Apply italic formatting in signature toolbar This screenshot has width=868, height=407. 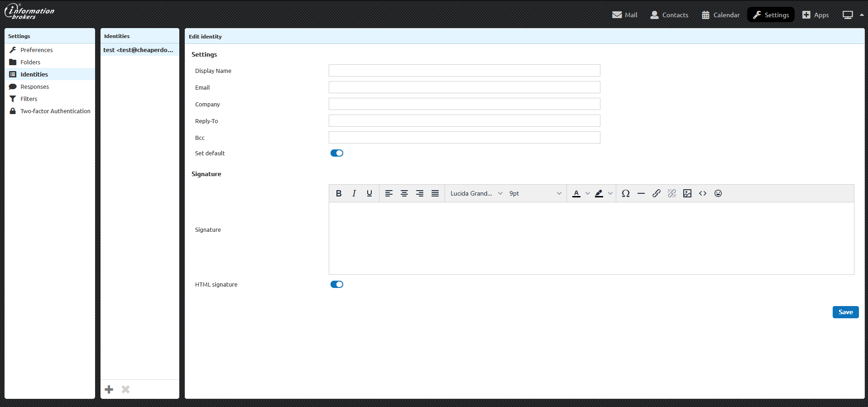[x=354, y=193]
